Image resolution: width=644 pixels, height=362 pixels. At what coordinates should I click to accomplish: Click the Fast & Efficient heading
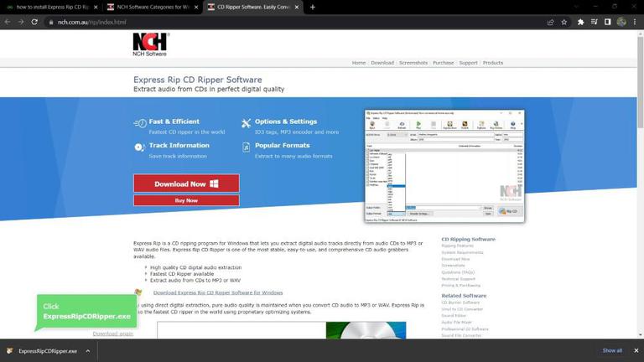(x=174, y=122)
